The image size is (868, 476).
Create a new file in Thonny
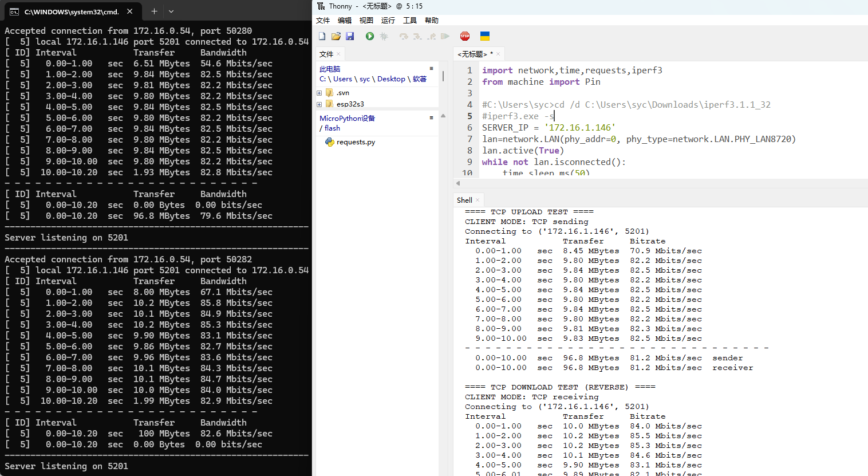322,36
